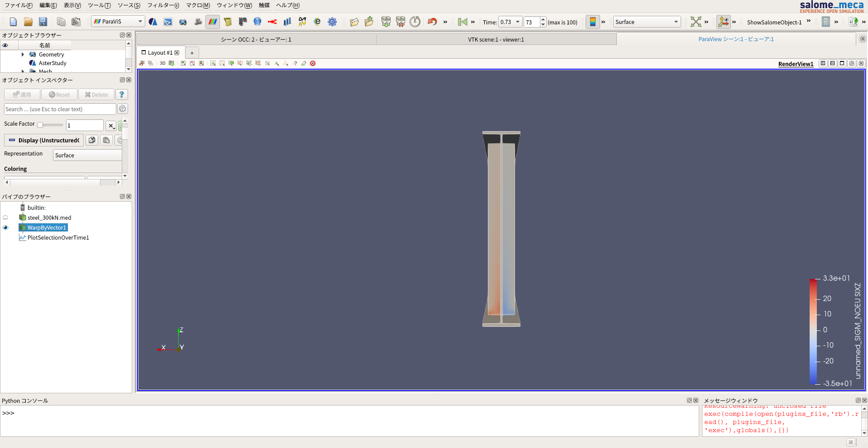Viewport: 868px width, 448px height.
Task: Click ShowSalomeObject-1 toolbar macro
Action: [x=774, y=22]
